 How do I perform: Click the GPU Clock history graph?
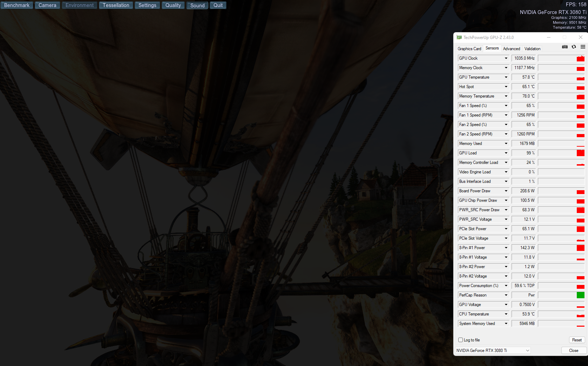561,58
